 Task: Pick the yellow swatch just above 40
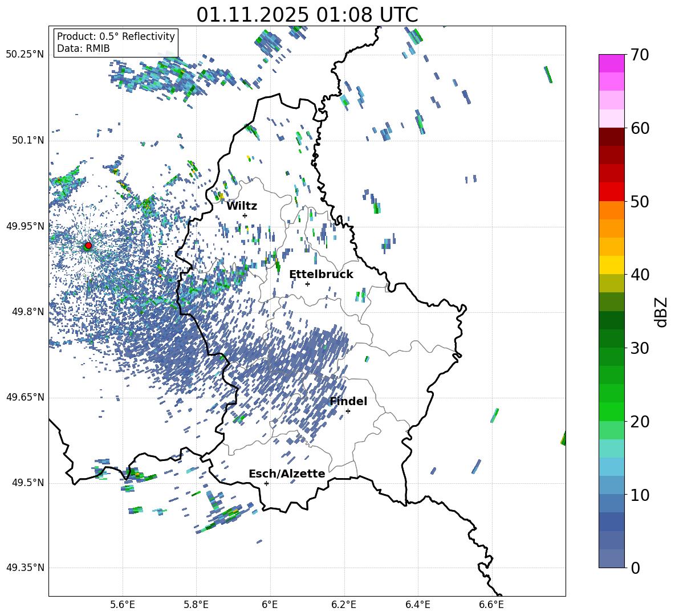pyautogui.click(x=612, y=264)
